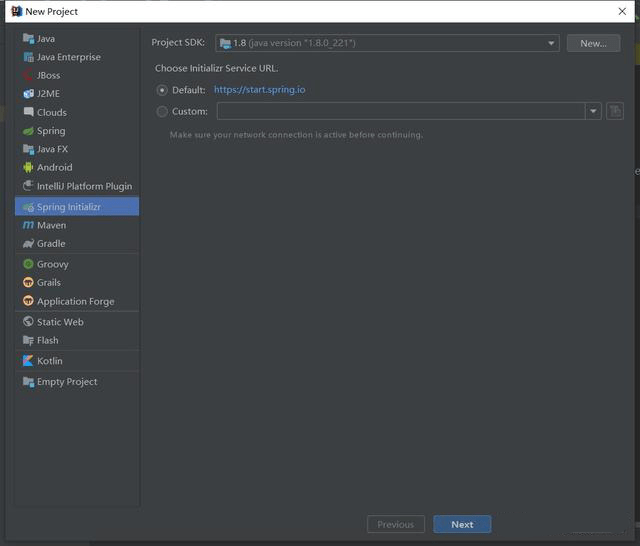Click the New... SDK button

point(593,43)
